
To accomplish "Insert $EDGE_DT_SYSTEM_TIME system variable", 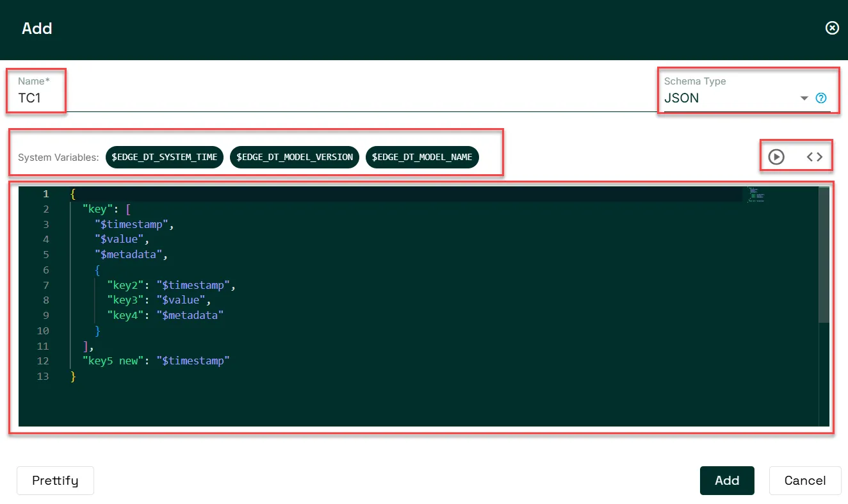I will 164,157.
